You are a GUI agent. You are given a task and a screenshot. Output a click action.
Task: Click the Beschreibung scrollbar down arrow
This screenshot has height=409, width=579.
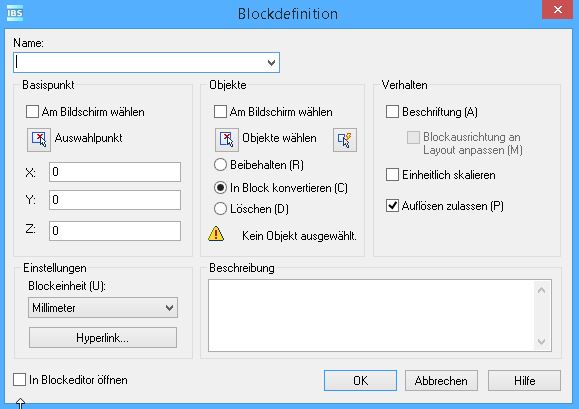[541, 341]
